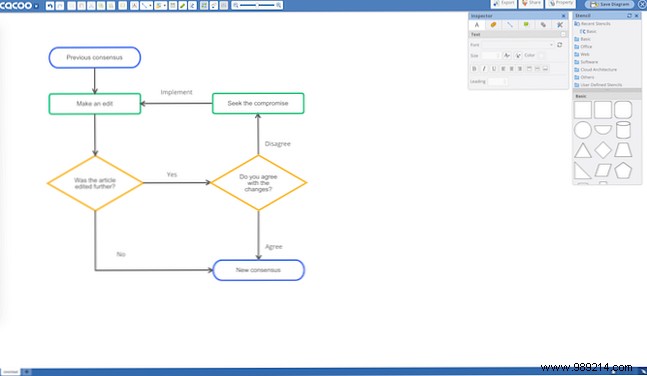This screenshot has width=647, height=376.
Task: Select the rounded rectangle stencil shape
Action: click(x=623, y=110)
